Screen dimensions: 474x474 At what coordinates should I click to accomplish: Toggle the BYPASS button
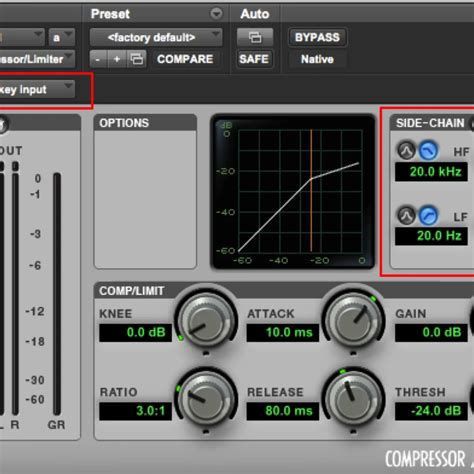(x=317, y=37)
